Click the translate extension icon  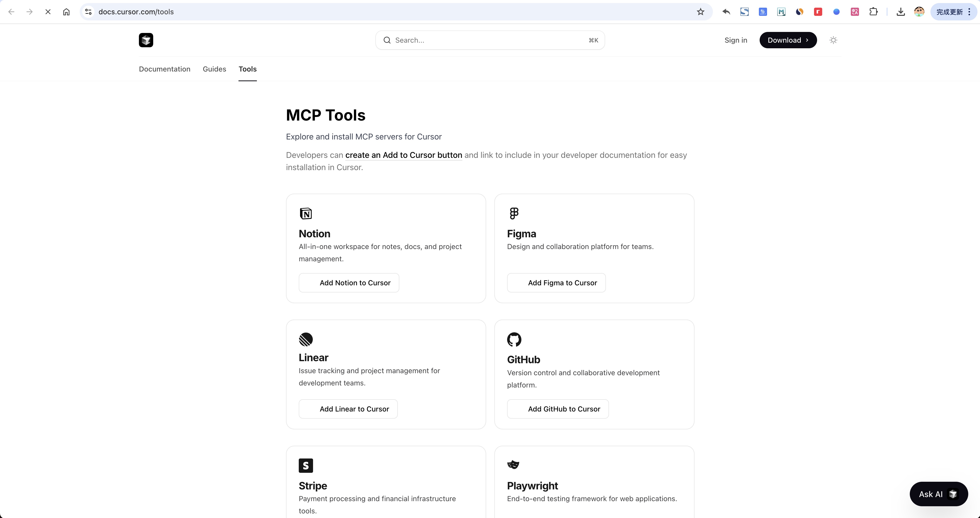pyautogui.click(x=855, y=12)
